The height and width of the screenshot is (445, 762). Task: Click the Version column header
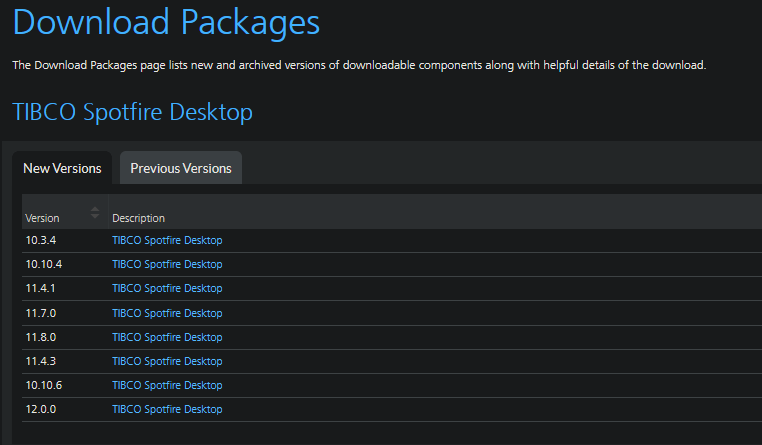click(x=65, y=212)
